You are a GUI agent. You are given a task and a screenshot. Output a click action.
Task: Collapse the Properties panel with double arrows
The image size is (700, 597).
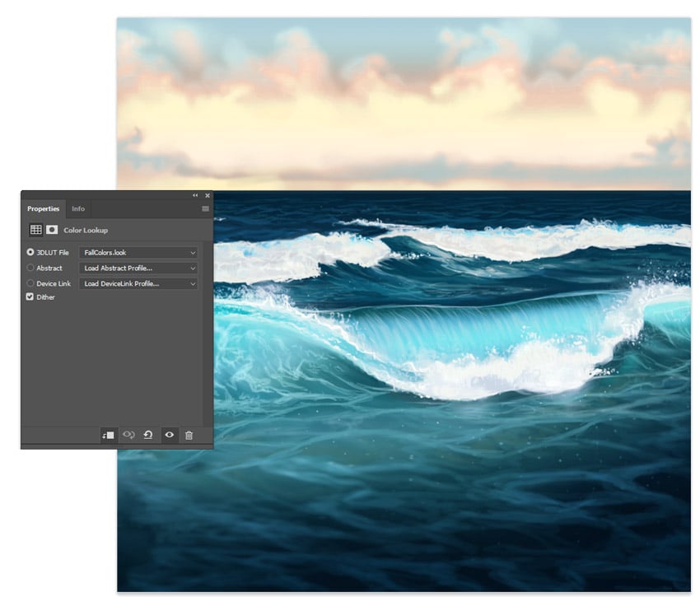pyautogui.click(x=195, y=195)
